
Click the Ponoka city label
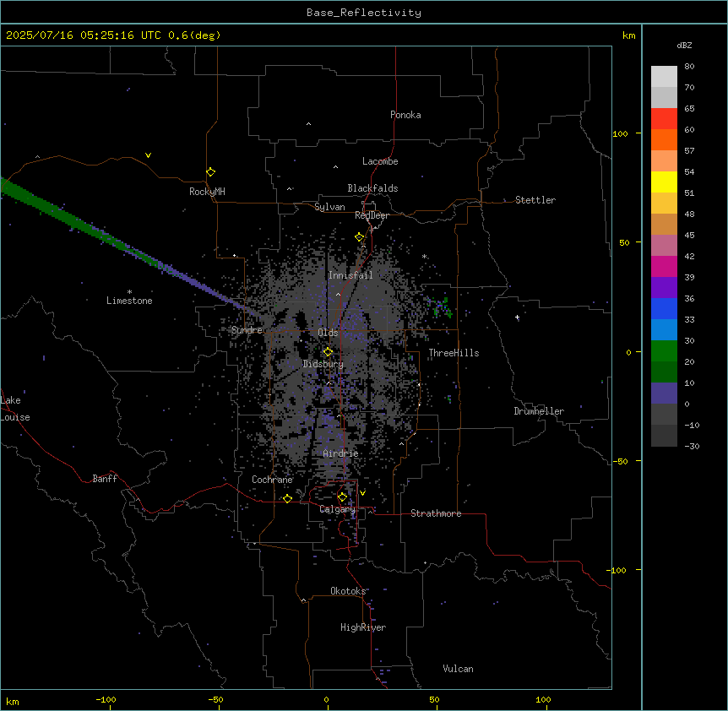[x=405, y=115]
